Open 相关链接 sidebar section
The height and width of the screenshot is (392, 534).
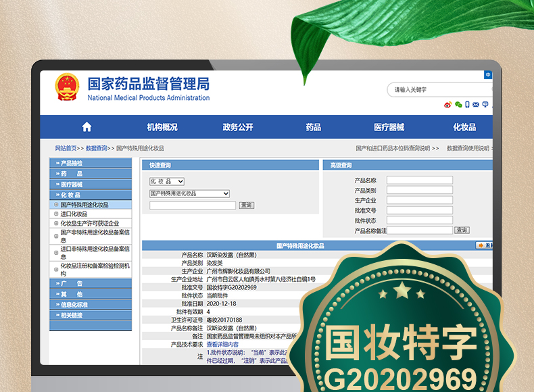coord(91,315)
